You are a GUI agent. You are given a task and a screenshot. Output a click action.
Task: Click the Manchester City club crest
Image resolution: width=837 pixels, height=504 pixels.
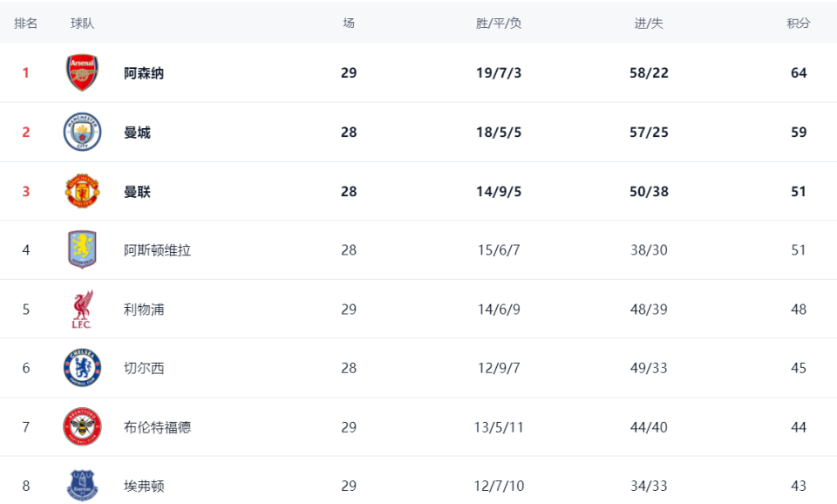pos(83,133)
